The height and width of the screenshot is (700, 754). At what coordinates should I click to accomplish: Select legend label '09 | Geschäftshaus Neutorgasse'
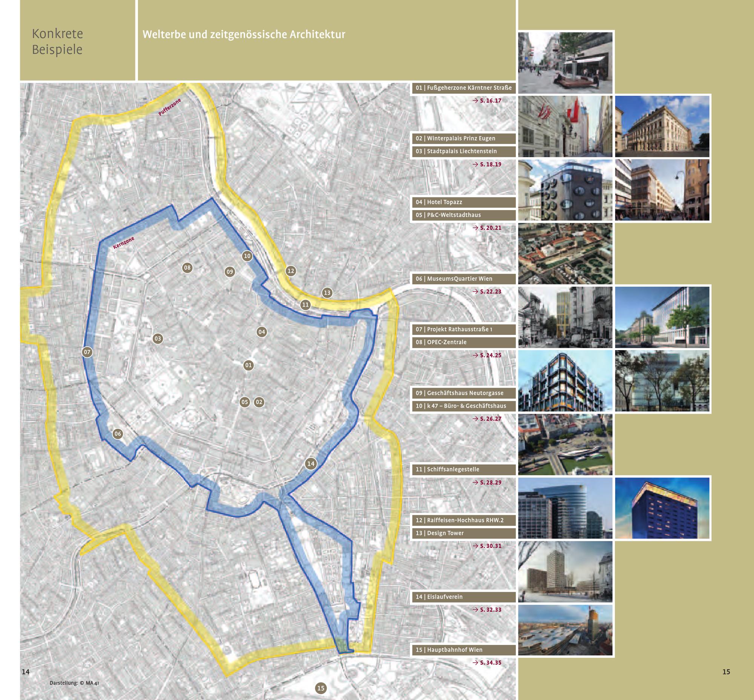coord(464,393)
